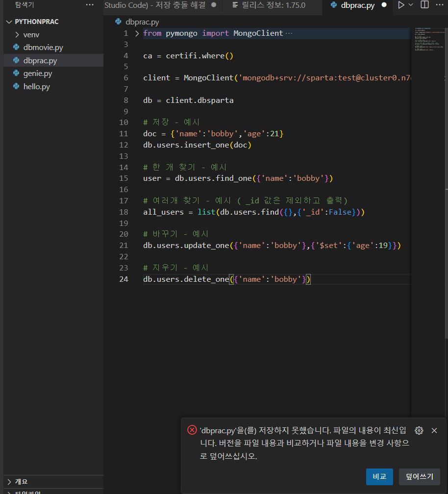Click line number 6 in gutter
This screenshot has height=494, width=448.
coord(125,78)
